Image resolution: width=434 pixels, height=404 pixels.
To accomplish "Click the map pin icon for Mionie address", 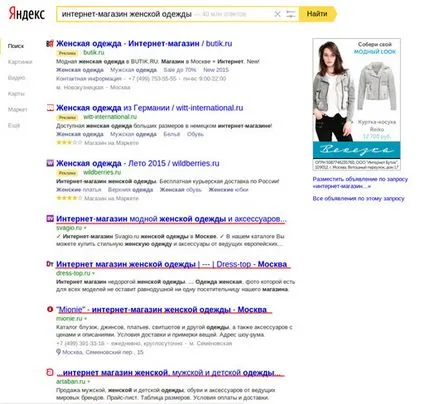I will [x=58, y=352].
